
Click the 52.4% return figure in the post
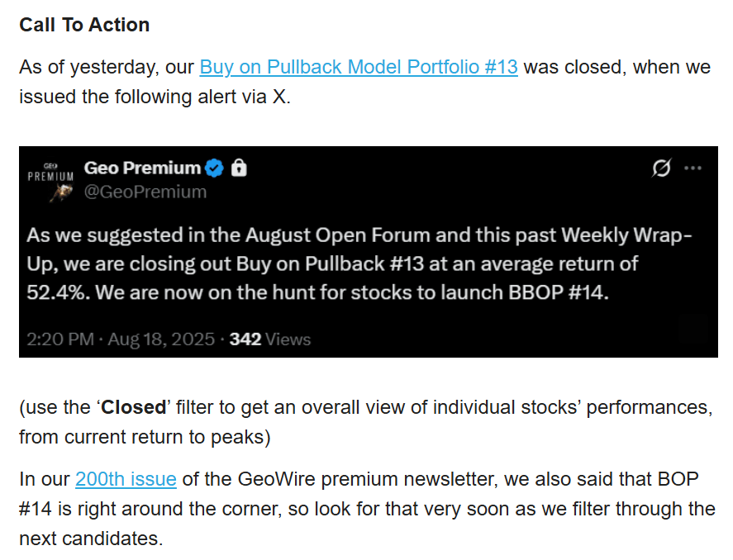pos(52,292)
